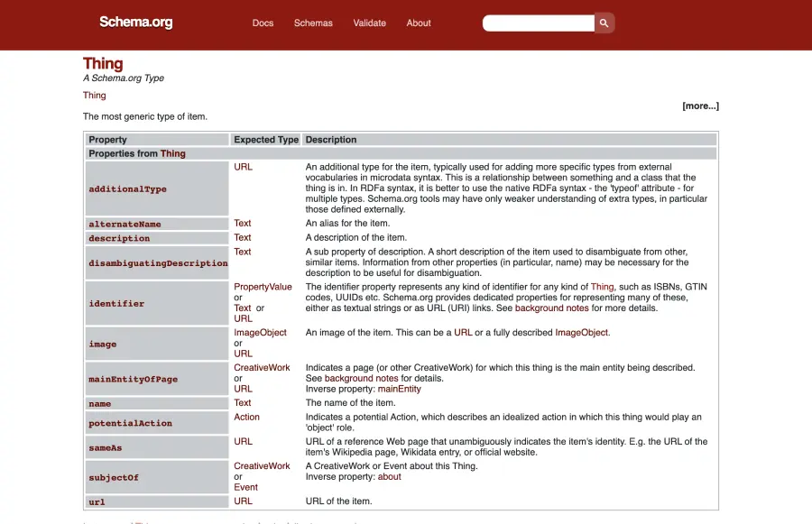Expand the [more...] link

coord(700,106)
